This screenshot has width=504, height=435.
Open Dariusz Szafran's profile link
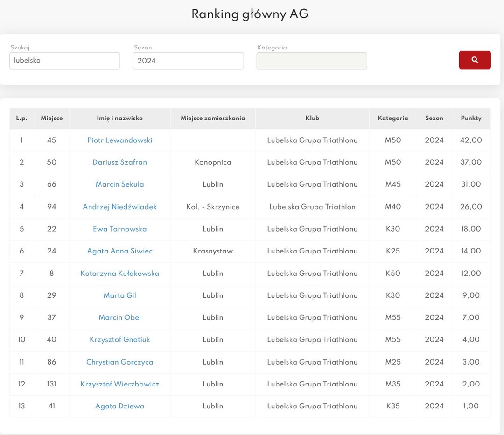click(x=120, y=162)
